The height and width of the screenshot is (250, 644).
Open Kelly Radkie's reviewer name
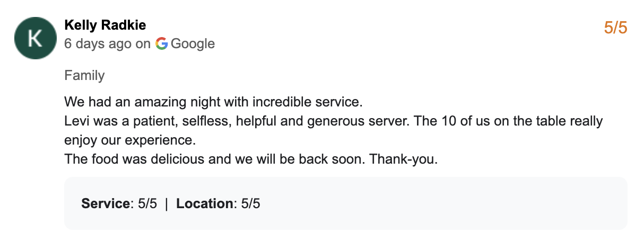click(105, 25)
